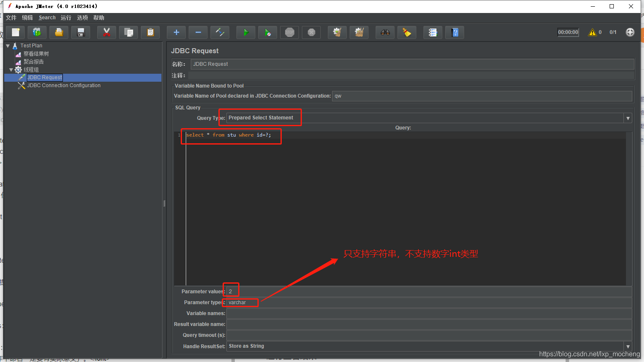Viewport: 644px width, 362px height.
Task: Click the Collapse All minus icon
Action: [x=198, y=32]
